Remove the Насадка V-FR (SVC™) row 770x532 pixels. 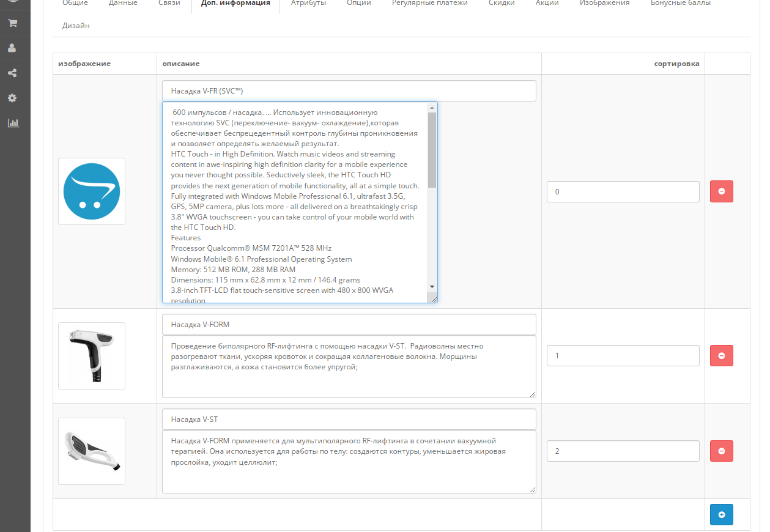[721, 191]
